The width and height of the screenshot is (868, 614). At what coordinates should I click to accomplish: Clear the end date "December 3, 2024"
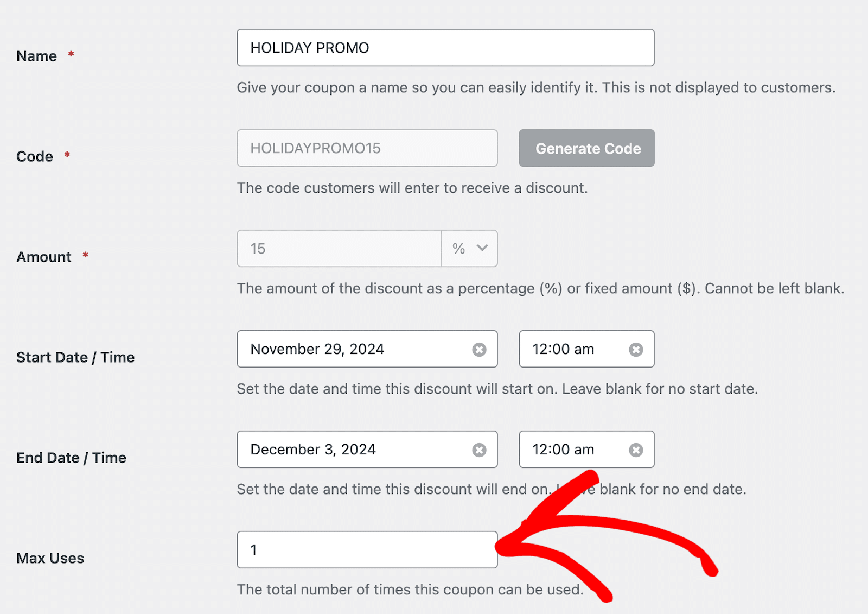pos(478,450)
